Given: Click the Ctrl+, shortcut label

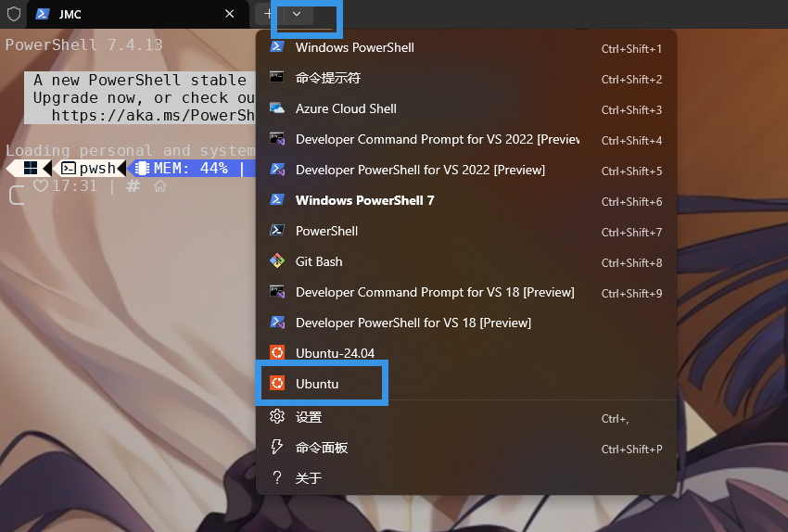Looking at the screenshot, I should 616,419.
